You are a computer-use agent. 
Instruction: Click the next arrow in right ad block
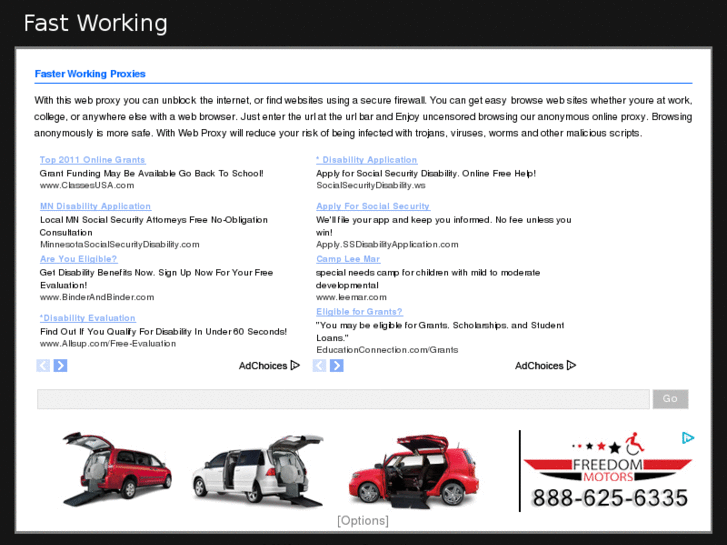click(x=337, y=365)
